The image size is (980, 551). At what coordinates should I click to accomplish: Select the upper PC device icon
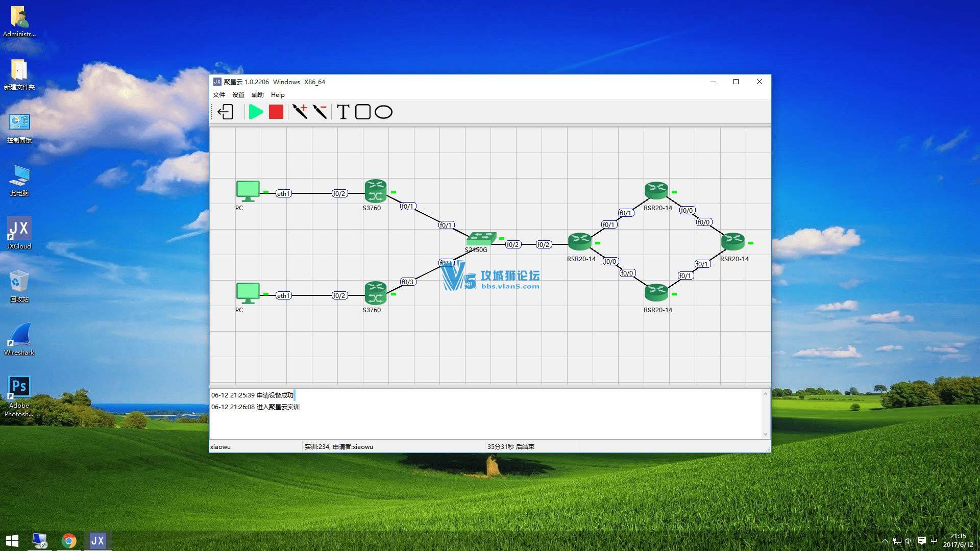[248, 192]
